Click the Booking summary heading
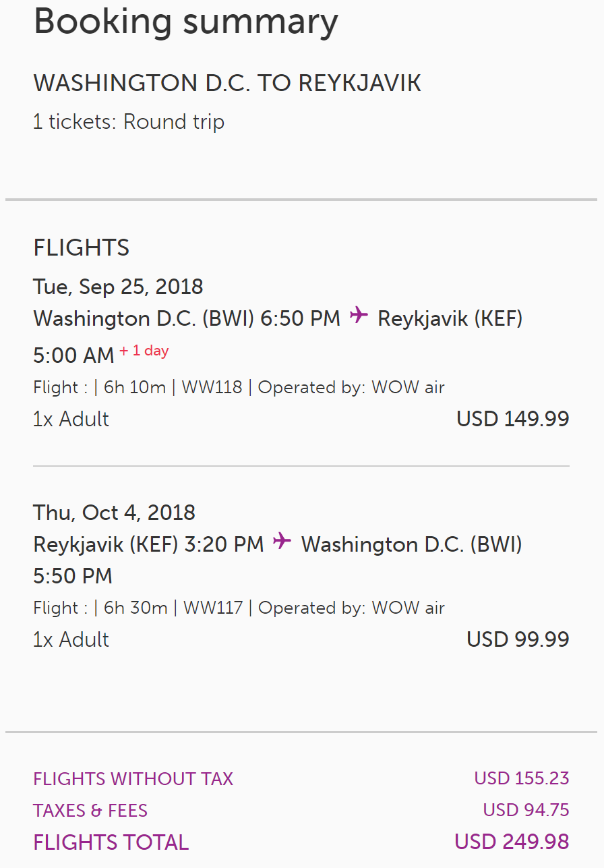604x868 pixels. [185, 22]
